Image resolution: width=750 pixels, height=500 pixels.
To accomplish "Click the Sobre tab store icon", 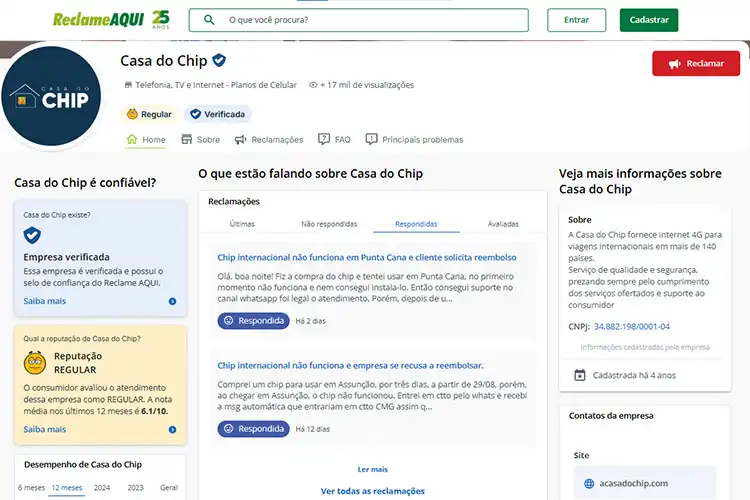I will click(187, 139).
